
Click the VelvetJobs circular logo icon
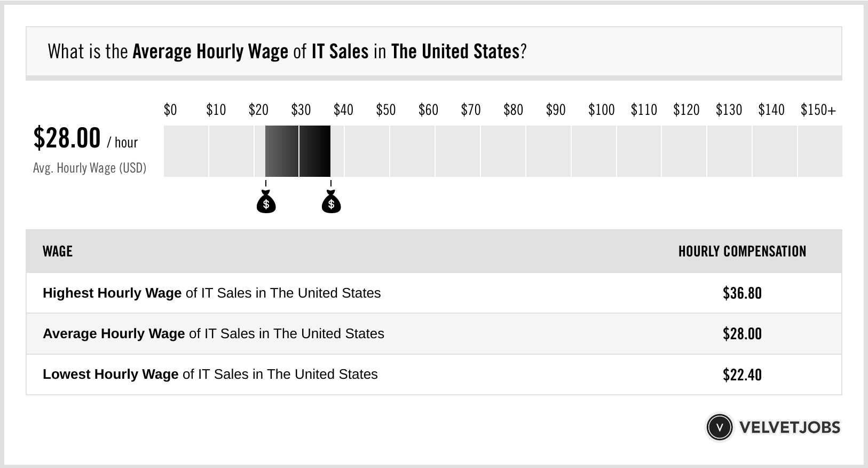(719, 427)
